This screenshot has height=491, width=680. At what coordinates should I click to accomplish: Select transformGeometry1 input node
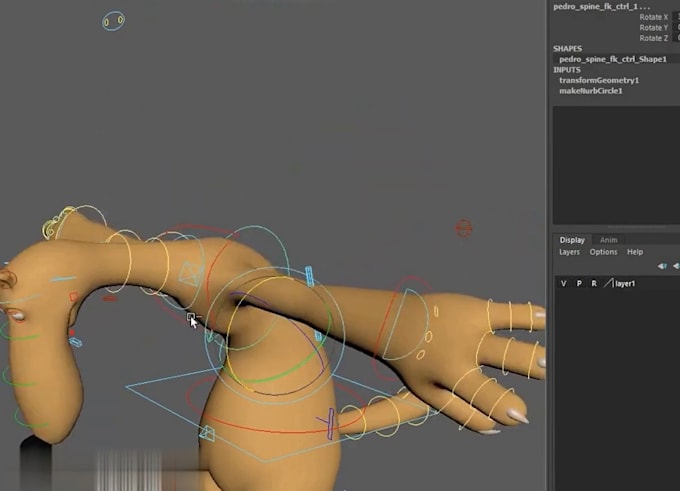599,80
